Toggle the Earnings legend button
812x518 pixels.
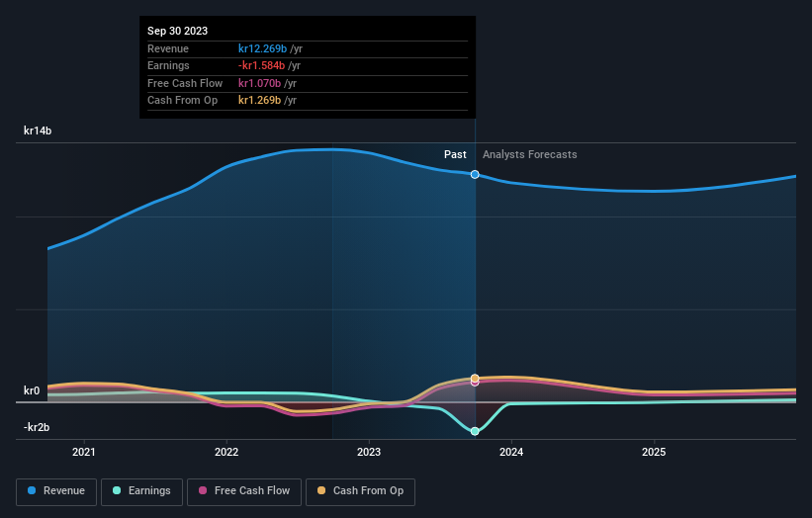click(141, 491)
